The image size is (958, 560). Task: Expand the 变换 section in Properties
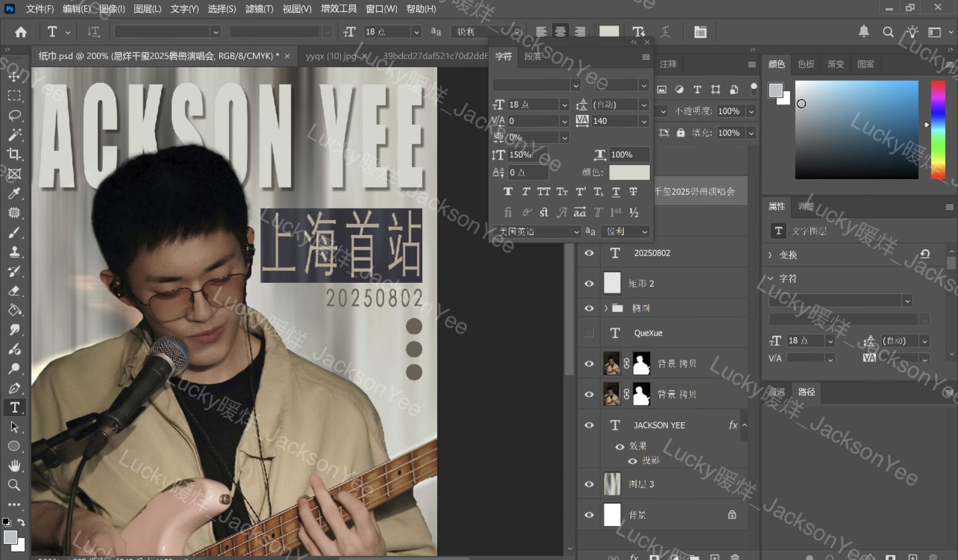[770, 255]
